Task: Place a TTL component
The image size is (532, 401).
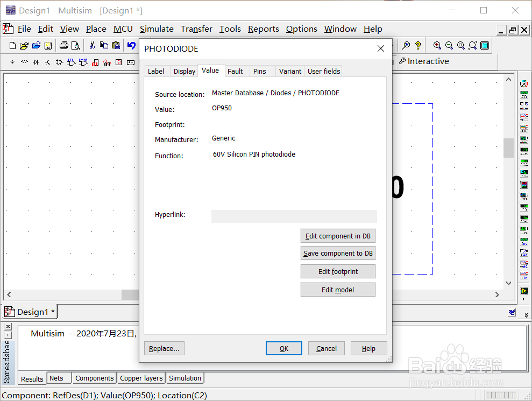Action: (x=71, y=62)
